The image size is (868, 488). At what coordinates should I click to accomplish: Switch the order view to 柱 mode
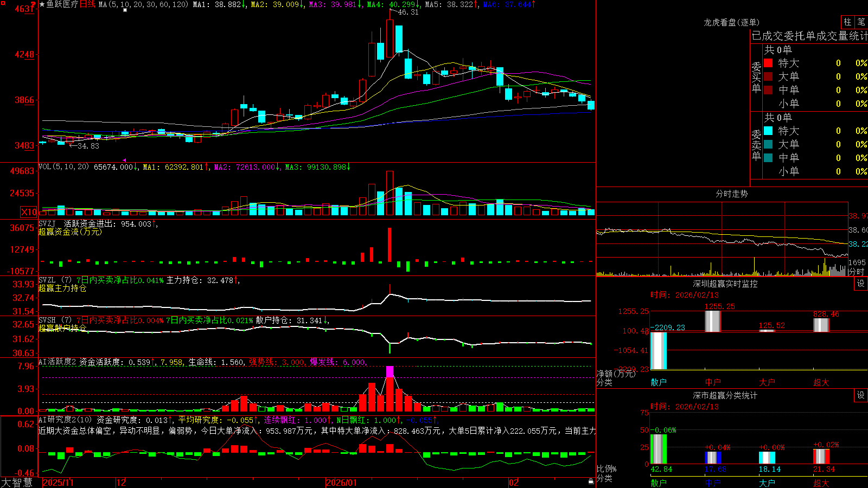pos(847,22)
